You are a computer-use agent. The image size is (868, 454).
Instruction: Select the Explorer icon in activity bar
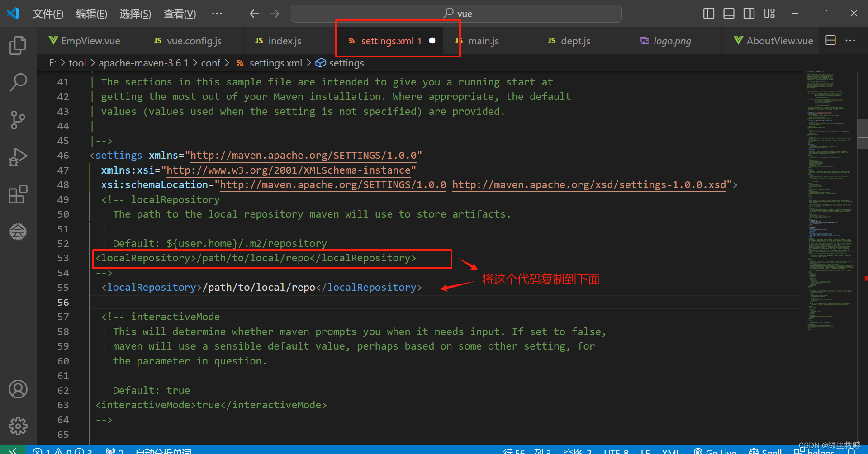pos(18,45)
